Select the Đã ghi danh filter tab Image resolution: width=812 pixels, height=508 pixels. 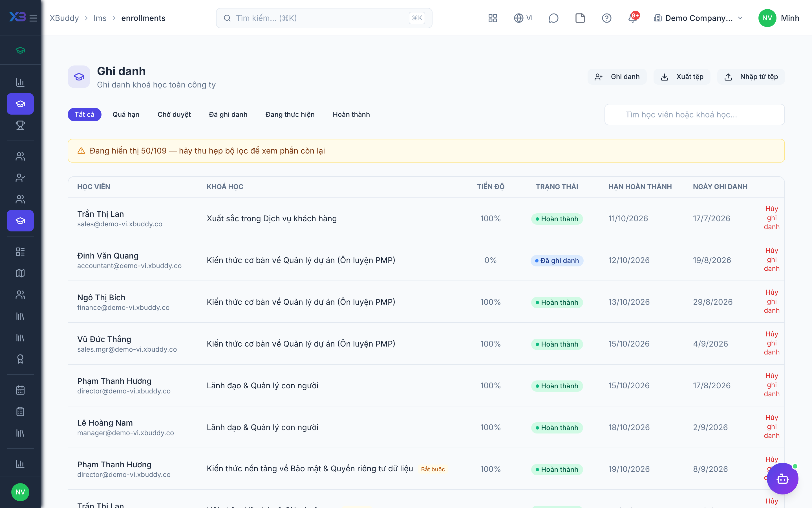228,115
